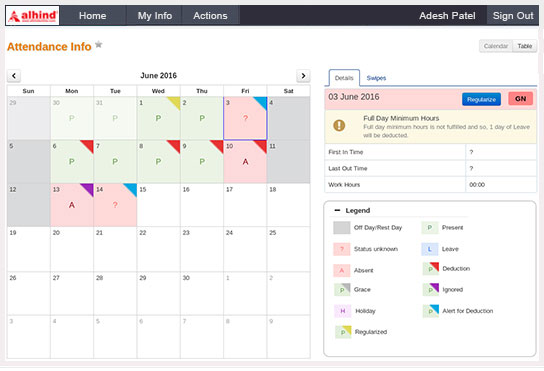Click the blue Alert flag on June 14

pyautogui.click(x=131, y=189)
